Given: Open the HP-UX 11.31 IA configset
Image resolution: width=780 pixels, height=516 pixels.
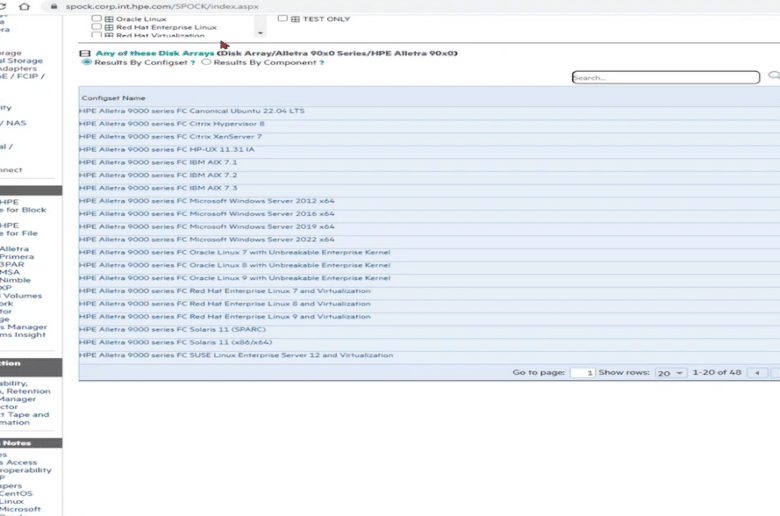Looking at the screenshot, I should click(167, 150).
